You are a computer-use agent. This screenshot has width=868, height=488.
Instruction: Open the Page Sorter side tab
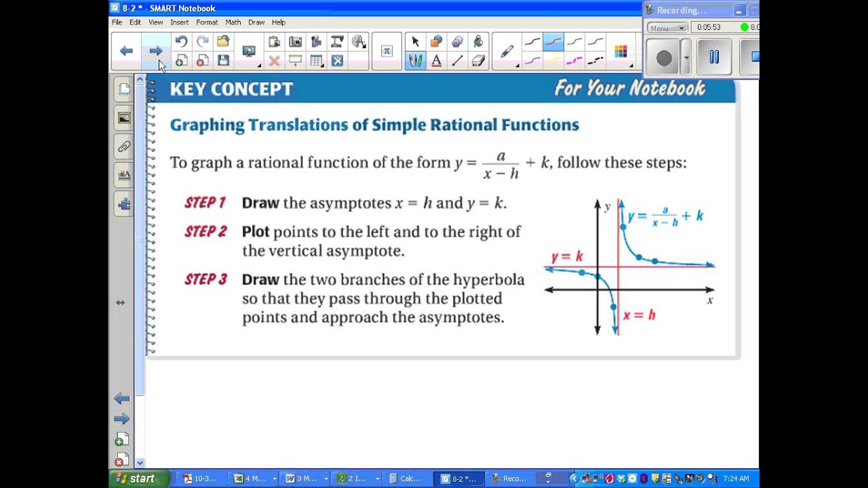click(x=124, y=89)
